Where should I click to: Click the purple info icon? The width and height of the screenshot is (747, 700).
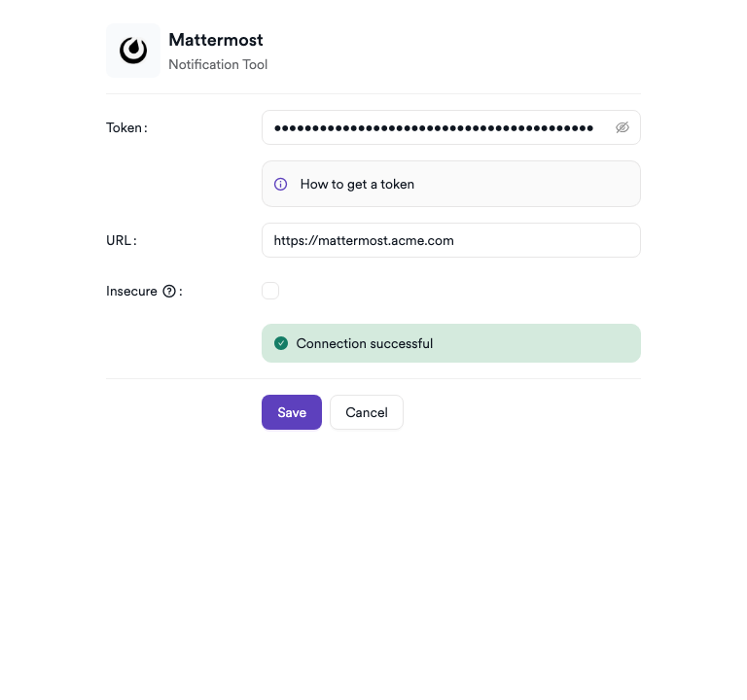(280, 184)
